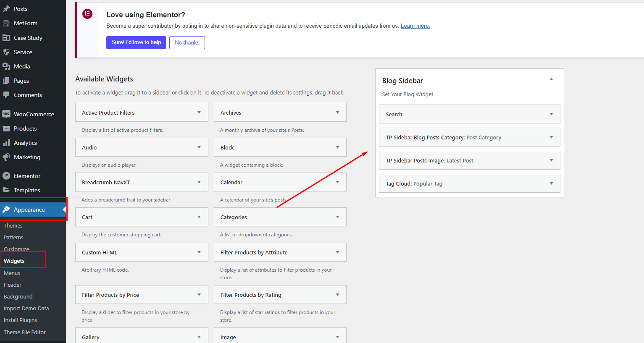Click the Analytics bar chart icon
Image resolution: width=644 pixels, height=343 pixels.
[x=6, y=143]
